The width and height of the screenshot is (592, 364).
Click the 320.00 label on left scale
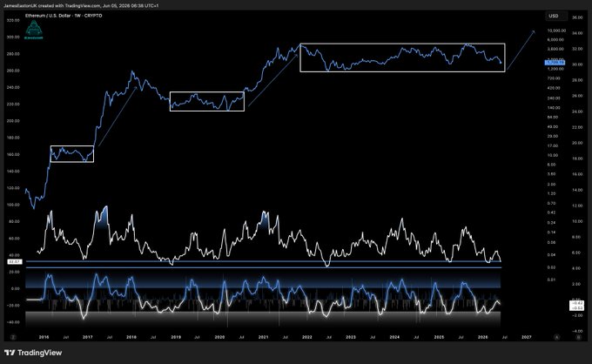13,20
